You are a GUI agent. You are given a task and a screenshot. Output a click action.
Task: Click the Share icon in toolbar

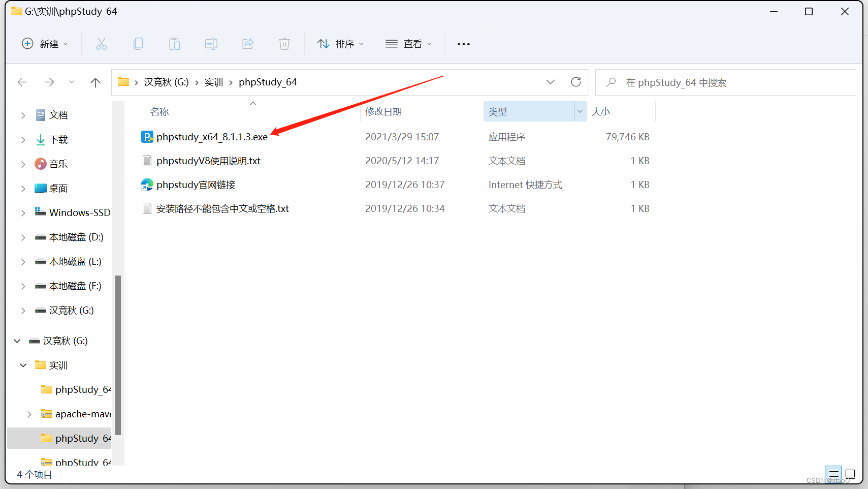248,44
